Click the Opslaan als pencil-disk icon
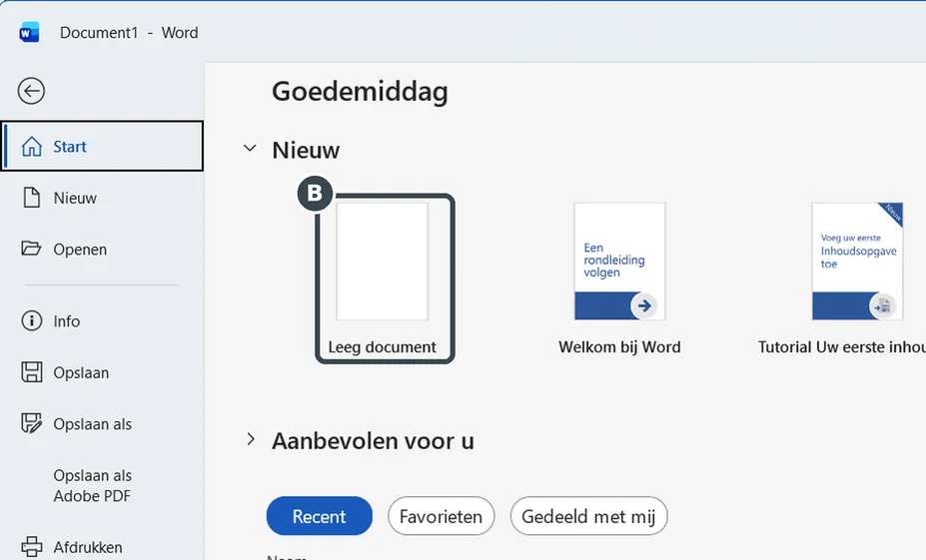The image size is (926, 560). [x=31, y=423]
